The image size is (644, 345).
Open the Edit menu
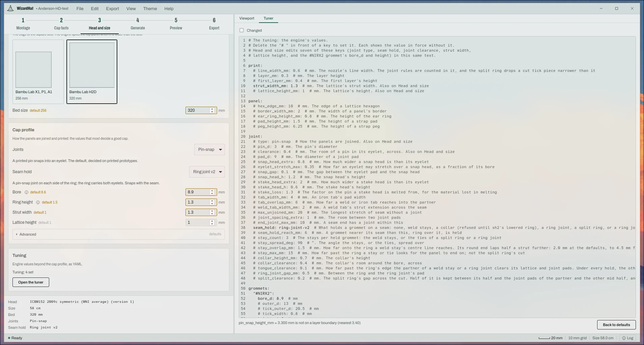[x=95, y=8]
